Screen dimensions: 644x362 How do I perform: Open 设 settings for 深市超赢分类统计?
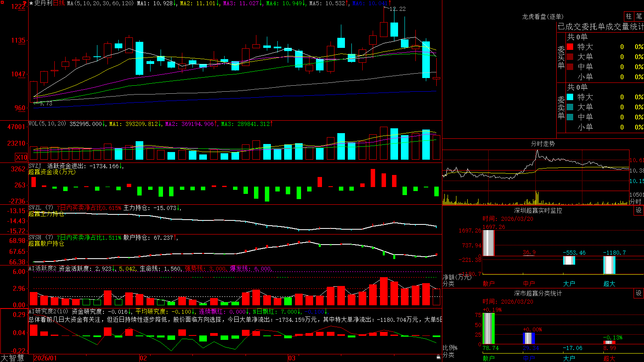[x=639, y=293]
